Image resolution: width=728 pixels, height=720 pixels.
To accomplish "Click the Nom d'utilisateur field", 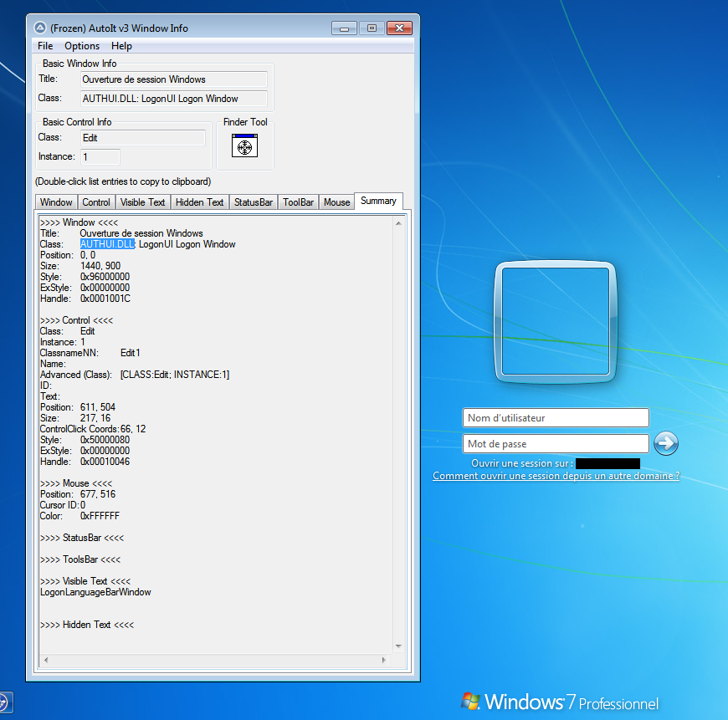I will 556,417.
